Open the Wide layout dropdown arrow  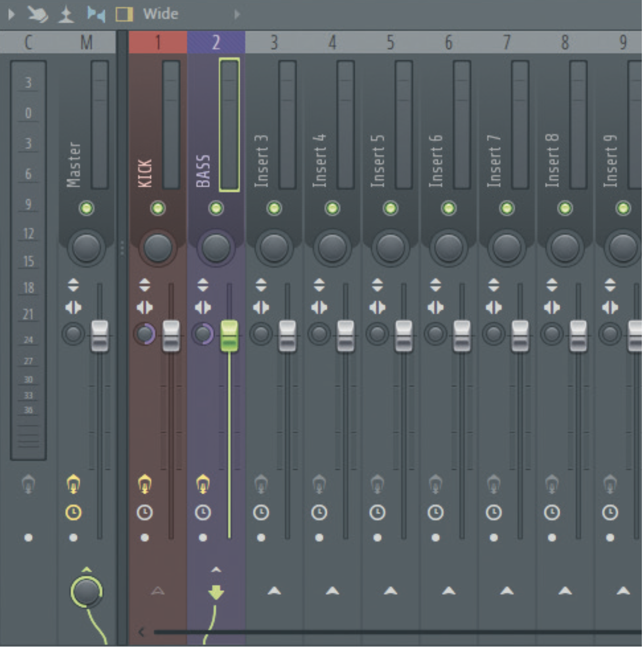click(x=236, y=14)
